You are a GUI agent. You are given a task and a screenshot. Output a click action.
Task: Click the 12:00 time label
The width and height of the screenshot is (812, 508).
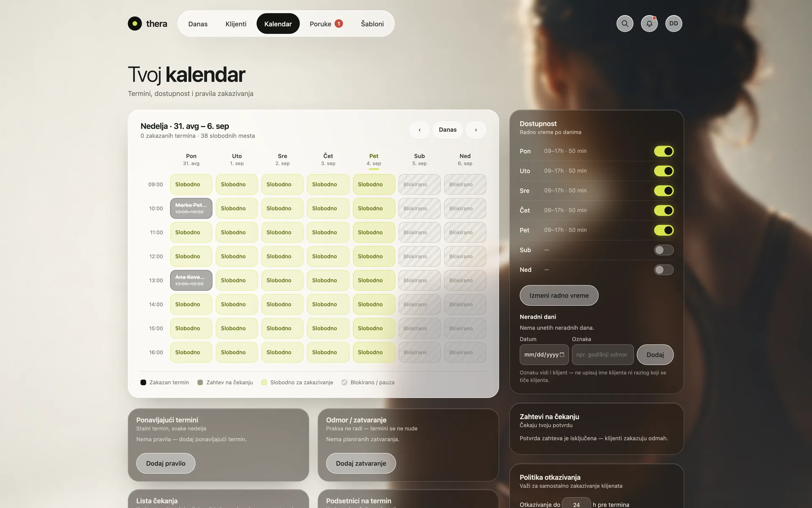point(156,257)
